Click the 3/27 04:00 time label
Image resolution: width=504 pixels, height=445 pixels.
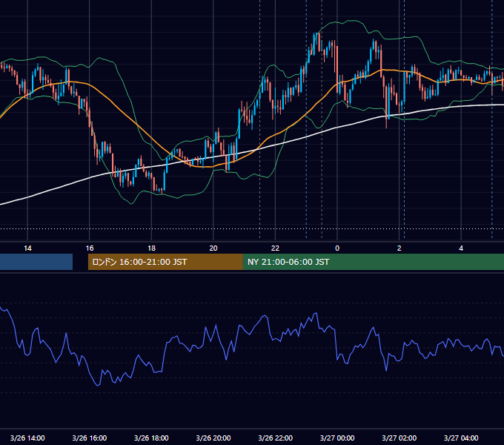coord(461,438)
